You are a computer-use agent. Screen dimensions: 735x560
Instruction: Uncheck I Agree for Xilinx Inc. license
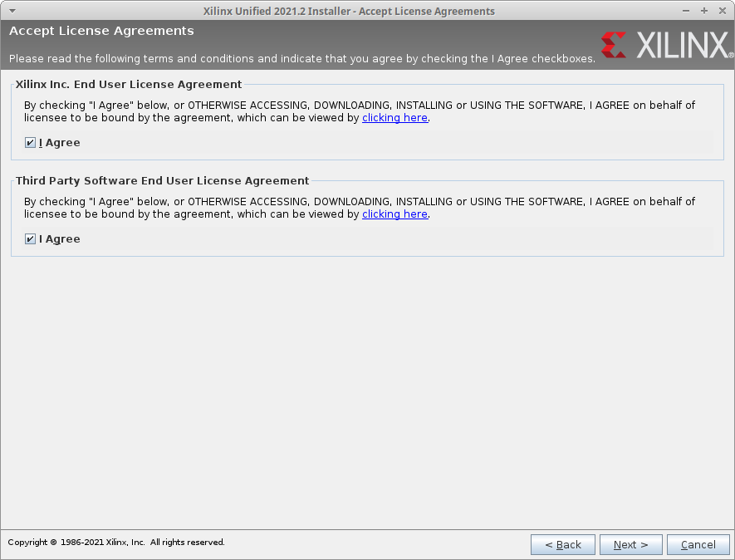[31, 143]
